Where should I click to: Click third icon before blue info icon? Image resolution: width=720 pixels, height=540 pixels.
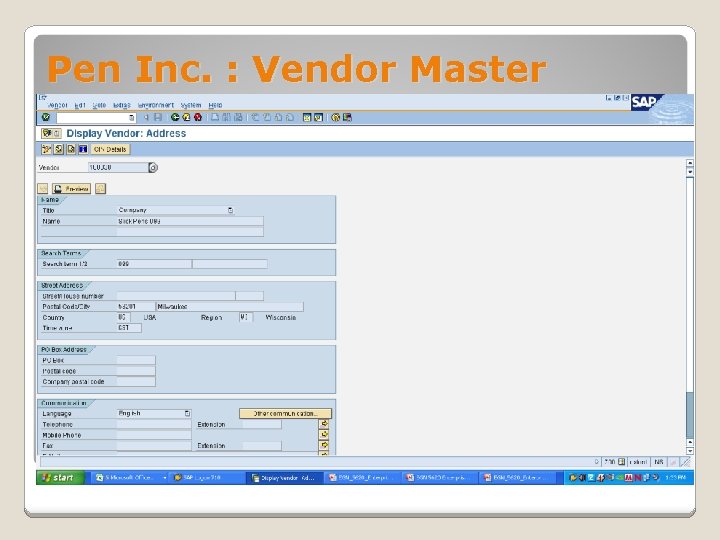coord(71,149)
